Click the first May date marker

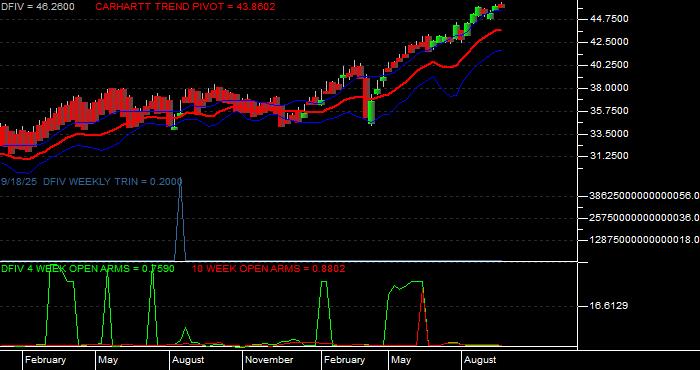tap(108, 360)
